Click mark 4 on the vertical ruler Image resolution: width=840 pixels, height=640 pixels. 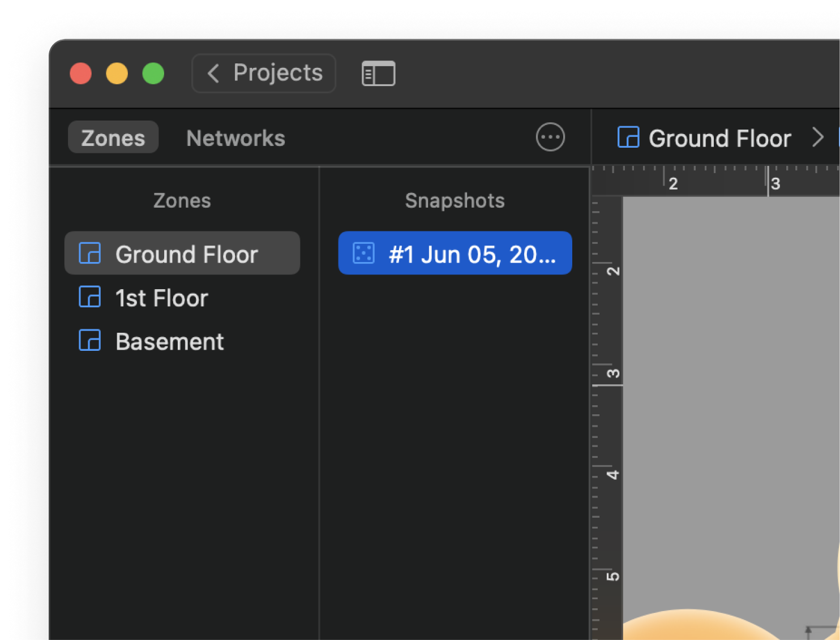[x=612, y=474]
